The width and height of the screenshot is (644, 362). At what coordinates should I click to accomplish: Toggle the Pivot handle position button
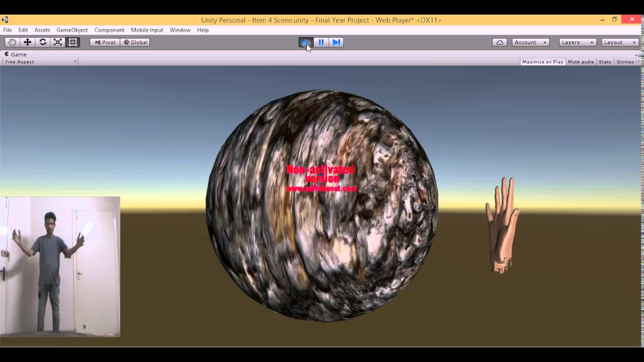(x=105, y=42)
